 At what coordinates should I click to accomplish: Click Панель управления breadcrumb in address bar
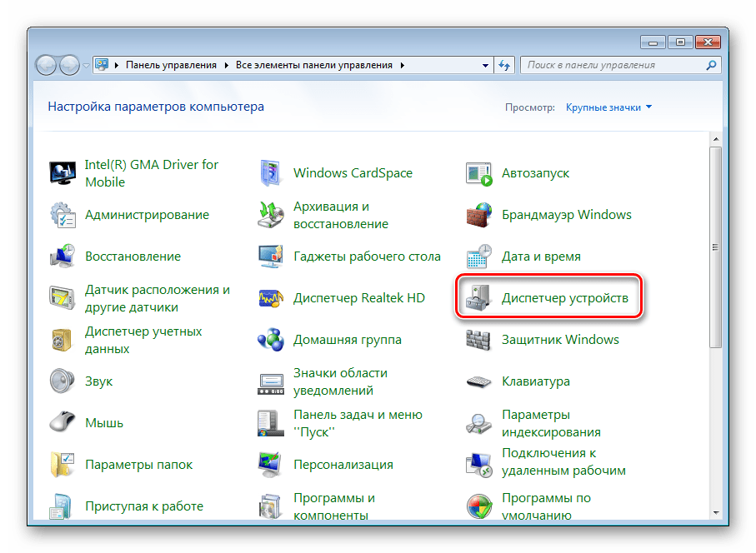pos(171,65)
